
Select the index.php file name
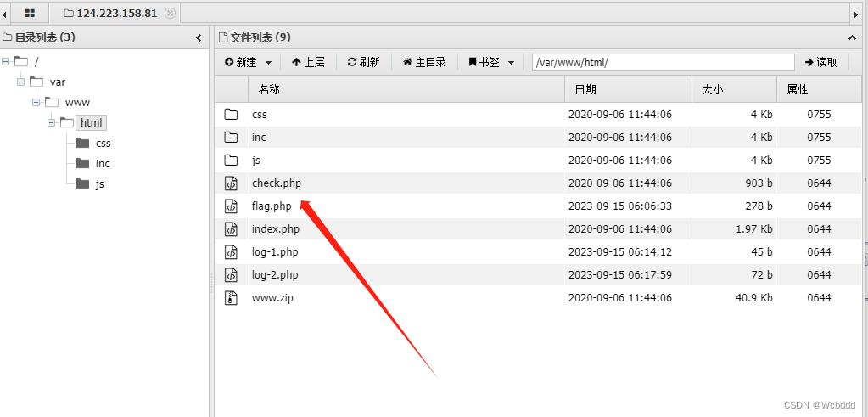point(275,229)
